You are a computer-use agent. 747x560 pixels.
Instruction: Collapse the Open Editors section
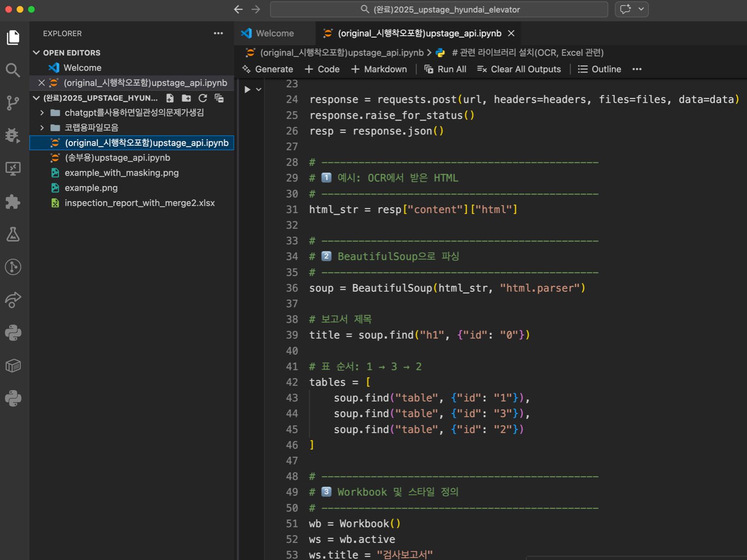point(36,52)
